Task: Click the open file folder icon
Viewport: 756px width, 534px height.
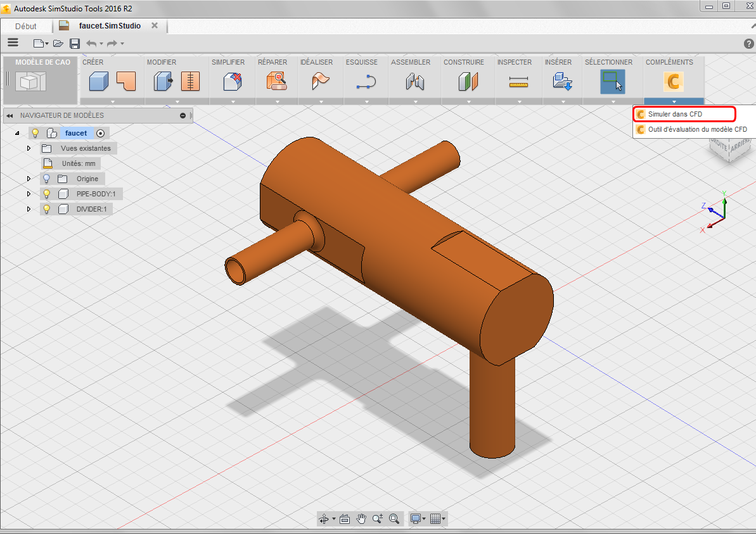Action: tap(58, 43)
